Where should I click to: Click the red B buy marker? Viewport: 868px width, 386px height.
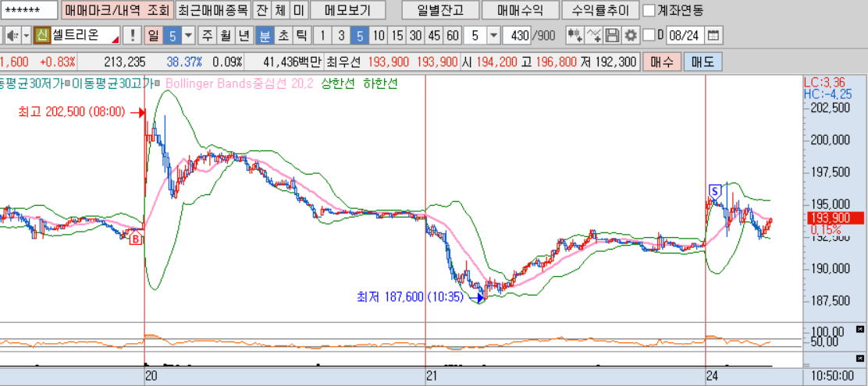(135, 239)
